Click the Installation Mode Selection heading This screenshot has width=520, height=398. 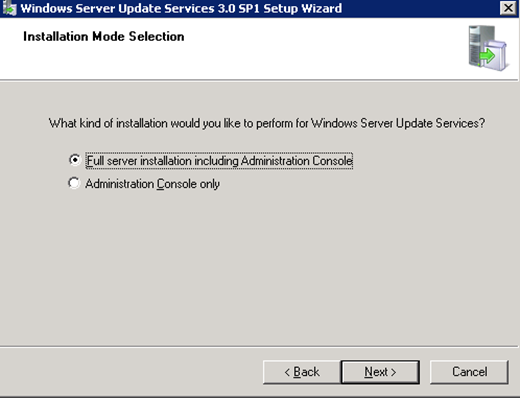pos(104,36)
